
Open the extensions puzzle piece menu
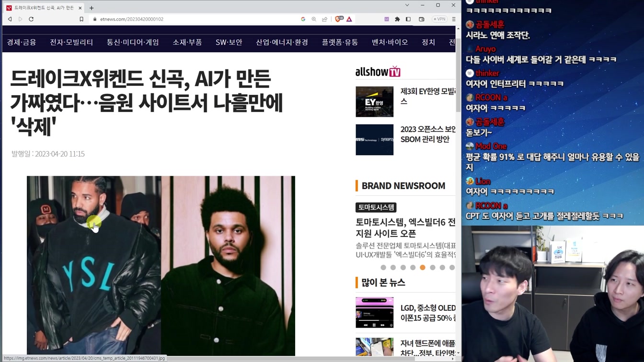pos(397,19)
